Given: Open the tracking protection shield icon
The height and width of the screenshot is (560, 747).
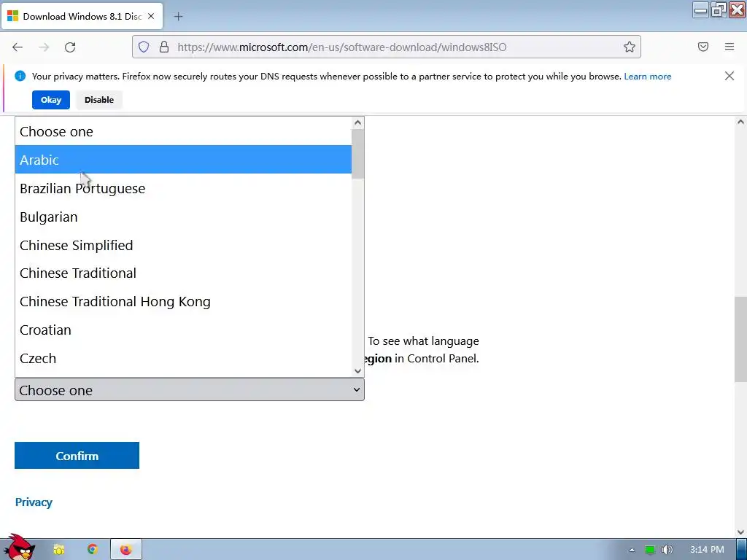Looking at the screenshot, I should 144,47.
